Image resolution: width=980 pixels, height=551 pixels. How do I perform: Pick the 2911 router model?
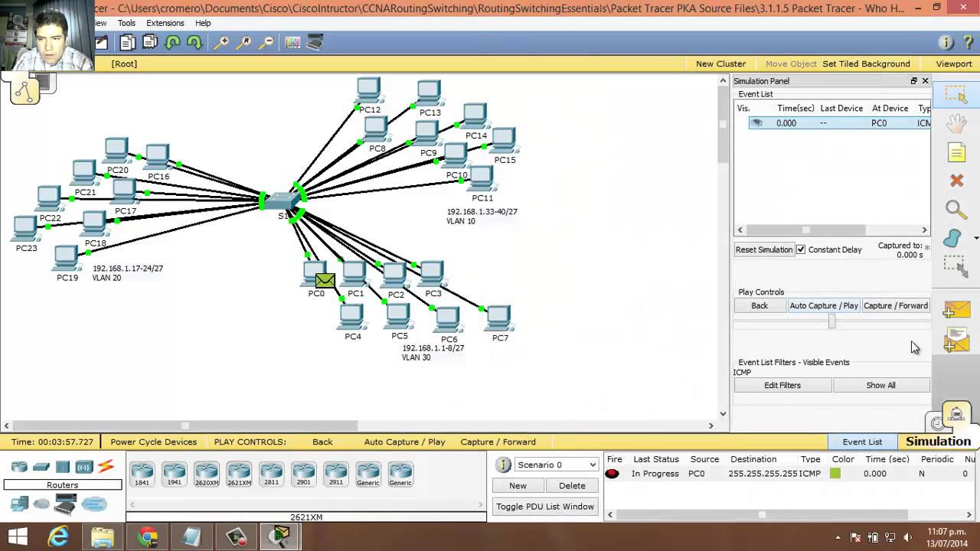[335, 474]
